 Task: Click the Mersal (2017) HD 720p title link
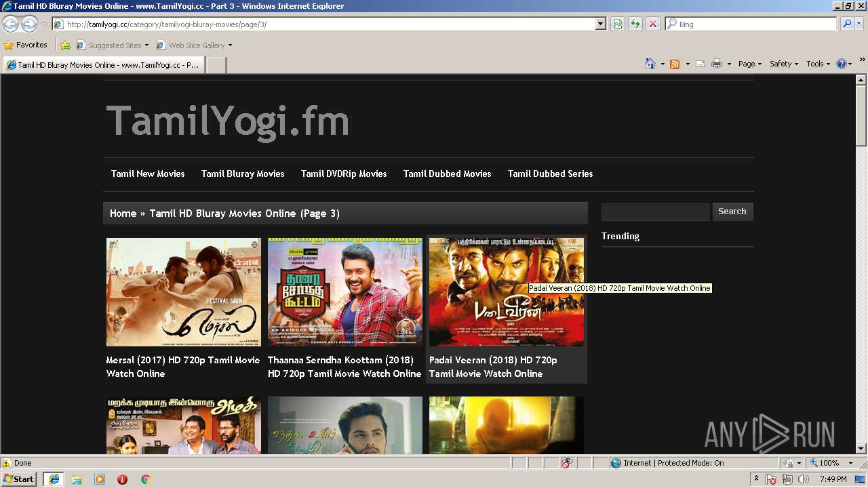(183, 367)
